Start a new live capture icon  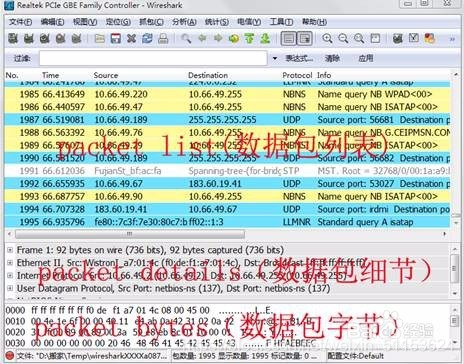45,39
